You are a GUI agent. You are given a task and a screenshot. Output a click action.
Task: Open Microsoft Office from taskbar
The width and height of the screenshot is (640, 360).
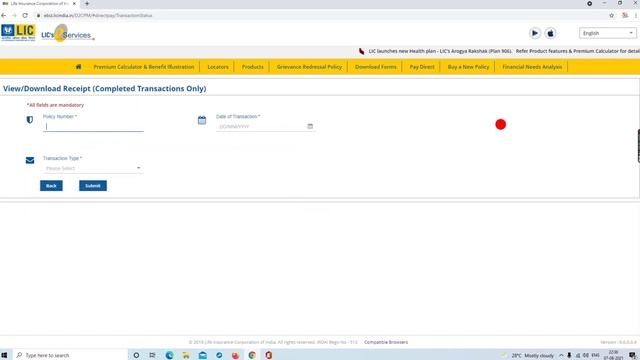point(269,355)
